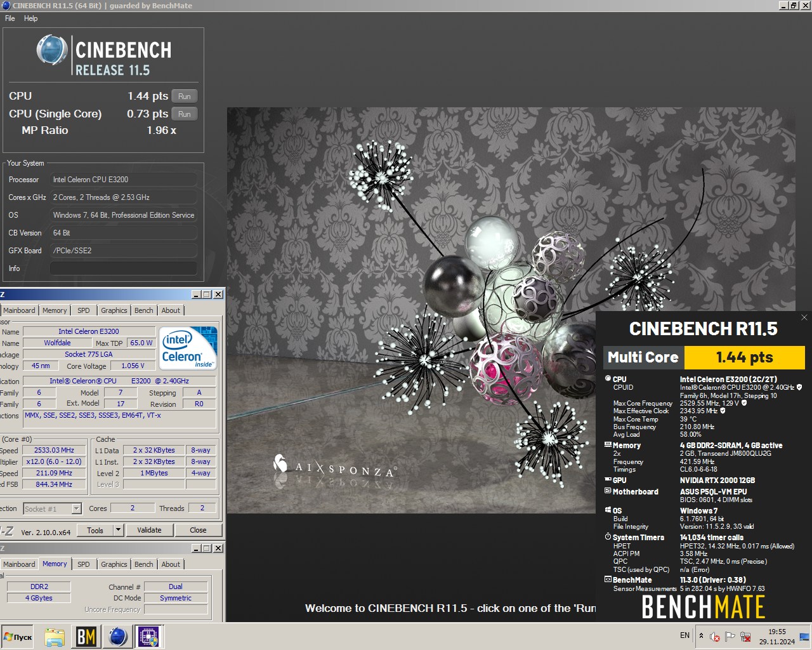Click the Rated FSB value 844.34 MHz
Viewport: 812px width, 650px height.
(54, 484)
